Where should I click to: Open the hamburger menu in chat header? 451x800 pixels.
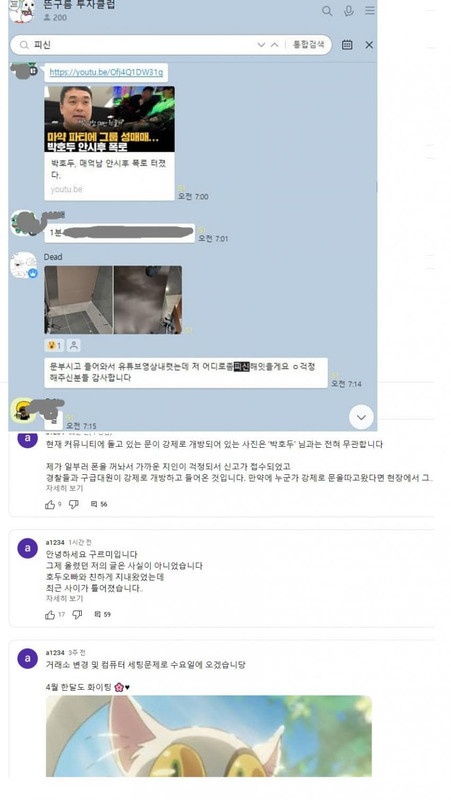(370, 11)
